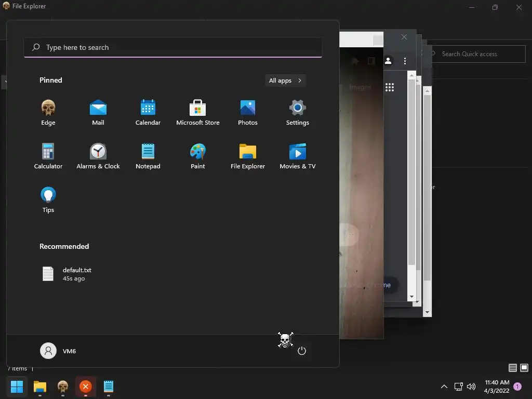Screen dimensions: 532x399
Task: Switch File Explorer to details view
Action: click(512, 368)
